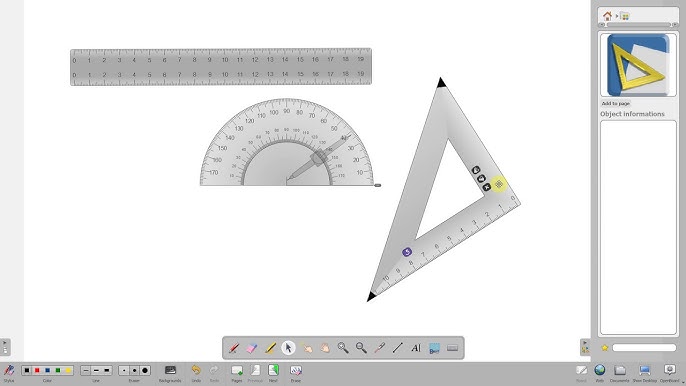This screenshot has height=386, width=686.
Task: Select the pink Eraser tool
Action: pyautogui.click(x=252, y=348)
